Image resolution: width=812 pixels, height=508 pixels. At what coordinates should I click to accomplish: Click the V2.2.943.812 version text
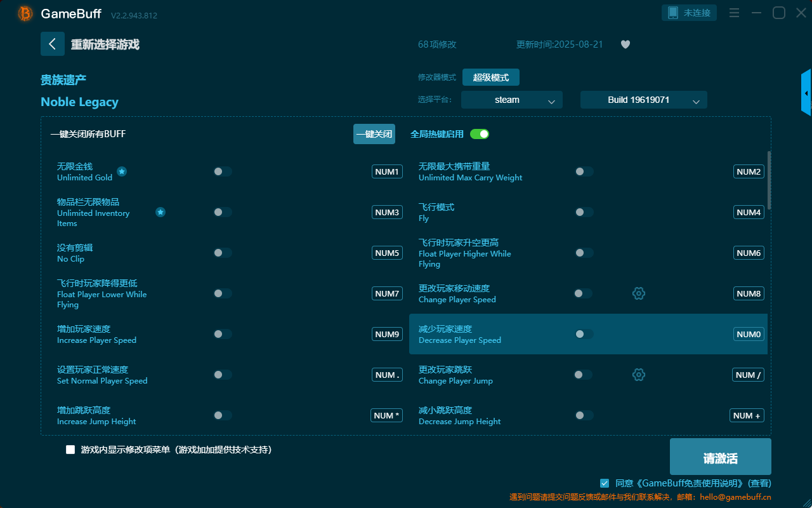tap(134, 15)
